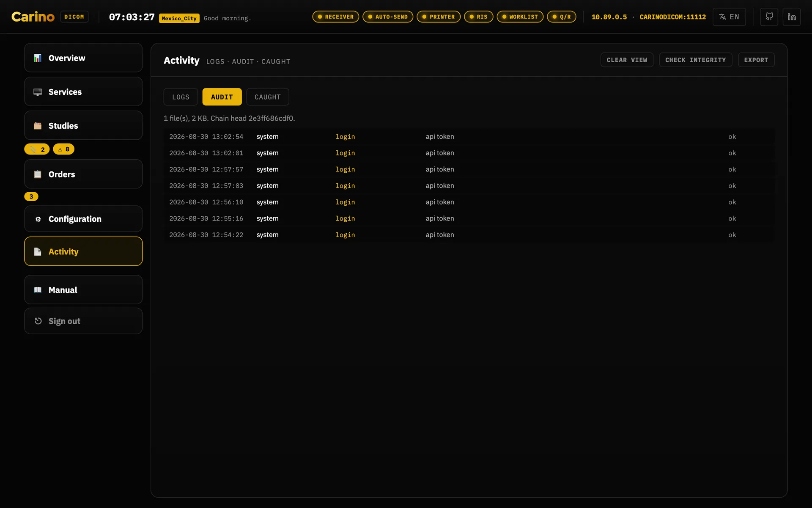
Task: Click the EXPORT button
Action: click(756, 60)
